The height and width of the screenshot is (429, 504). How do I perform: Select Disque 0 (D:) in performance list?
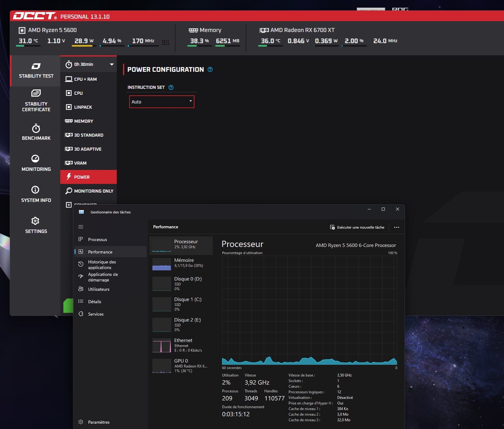(181, 284)
